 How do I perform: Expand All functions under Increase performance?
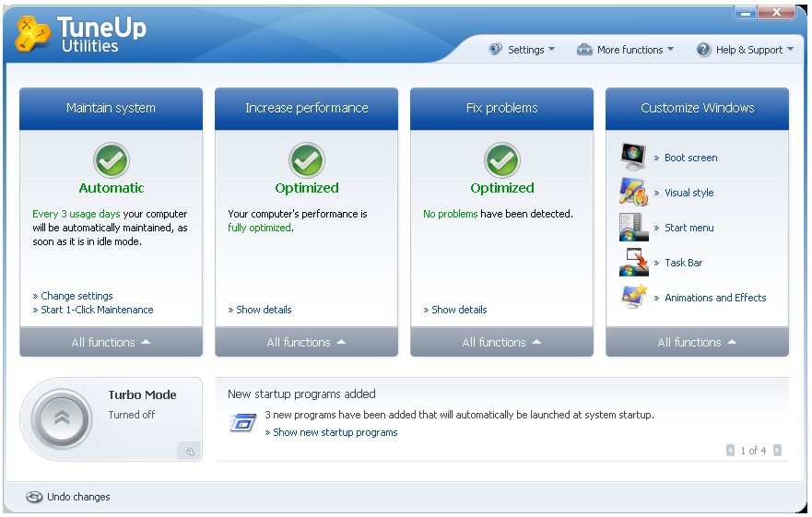point(307,342)
